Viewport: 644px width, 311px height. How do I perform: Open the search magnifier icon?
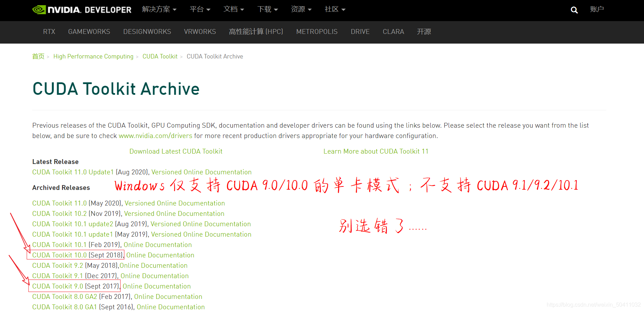[x=574, y=10]
